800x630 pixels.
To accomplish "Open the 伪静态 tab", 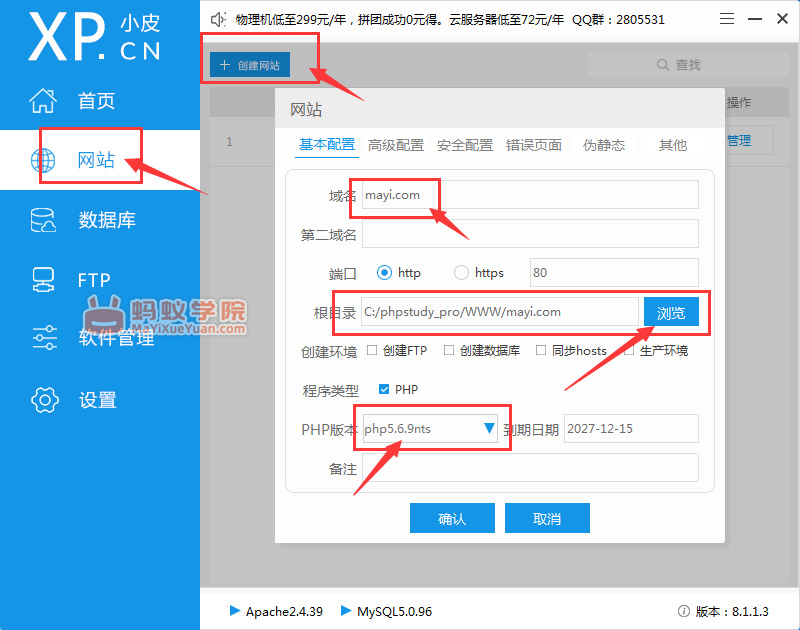I will pos(604,145).
